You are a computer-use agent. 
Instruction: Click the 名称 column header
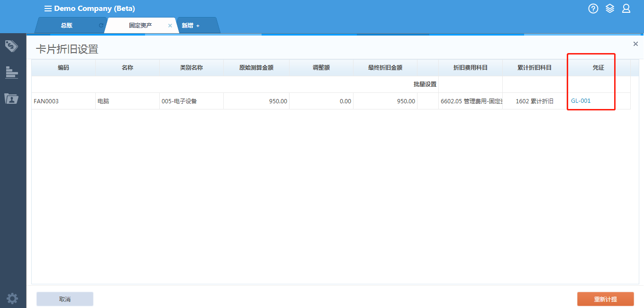point(127,68)
